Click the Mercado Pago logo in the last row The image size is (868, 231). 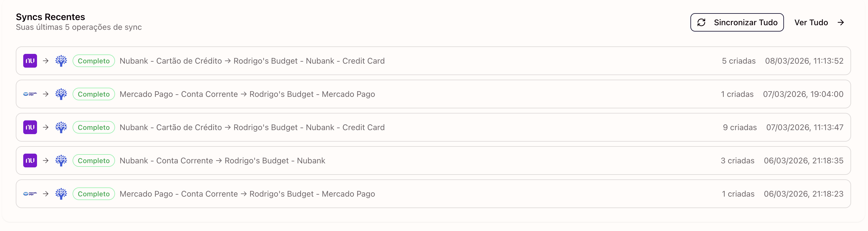[x=30, y=194]
